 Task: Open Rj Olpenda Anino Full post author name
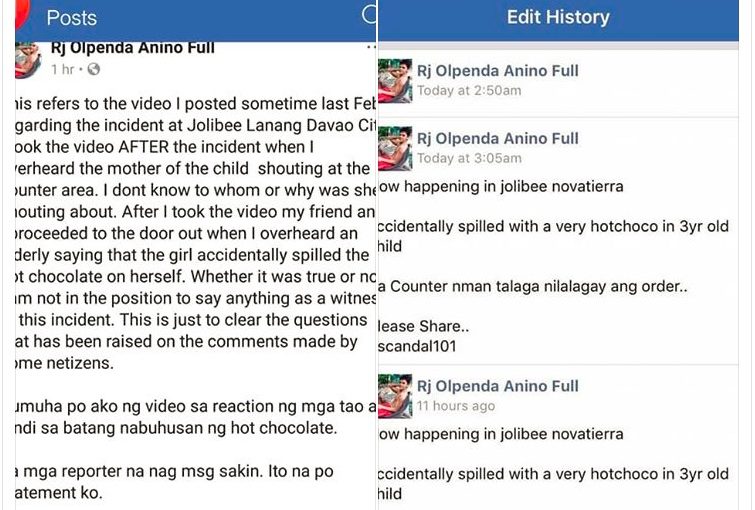[x=132, y=48]
